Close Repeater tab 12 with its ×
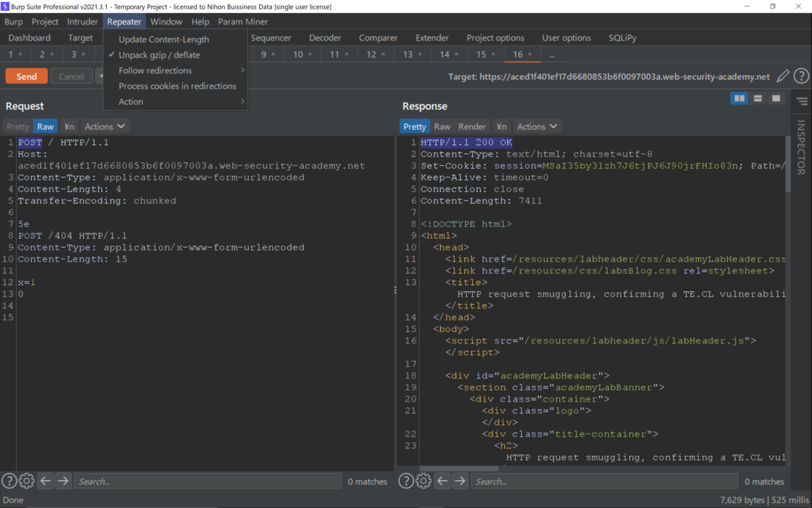The height and width of the screenshot is (508, 812). pyautogui.click(x=384, y=54)
